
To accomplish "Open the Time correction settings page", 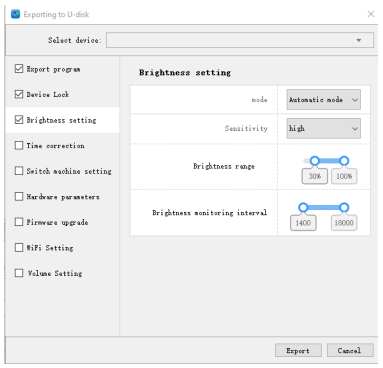I will [55, 146].
